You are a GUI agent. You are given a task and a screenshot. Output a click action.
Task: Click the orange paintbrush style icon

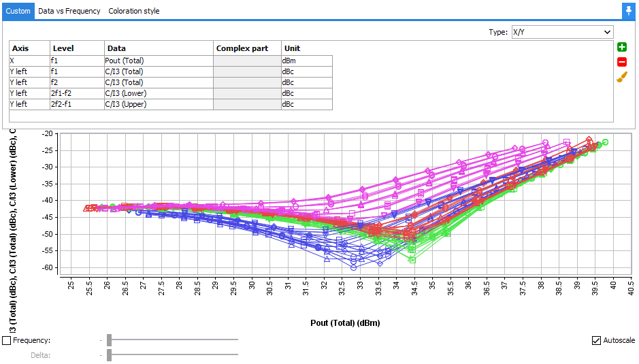[x=622, y=77]
